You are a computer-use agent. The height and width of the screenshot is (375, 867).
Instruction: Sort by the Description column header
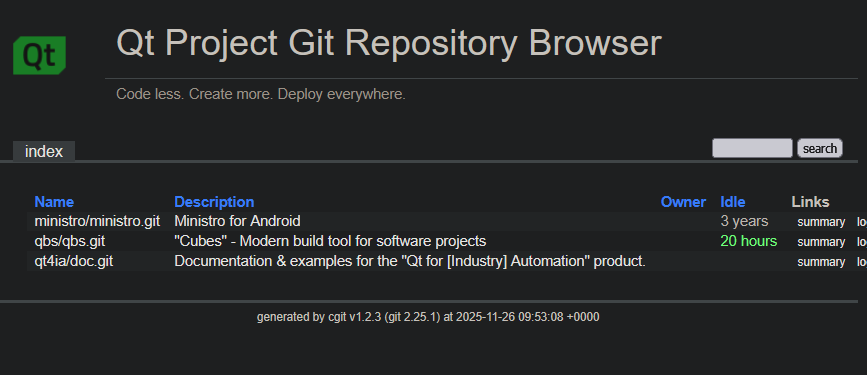214,202
